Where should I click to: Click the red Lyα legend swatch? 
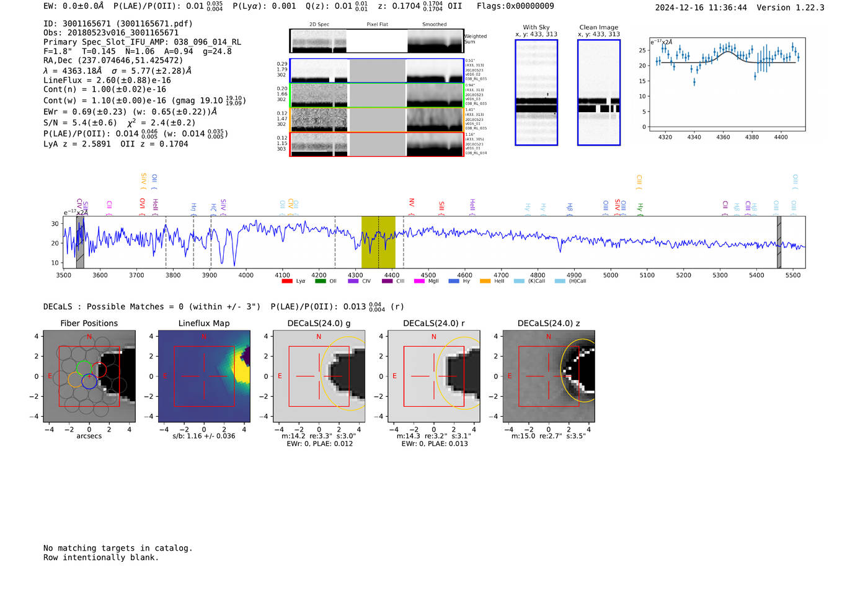287,281
